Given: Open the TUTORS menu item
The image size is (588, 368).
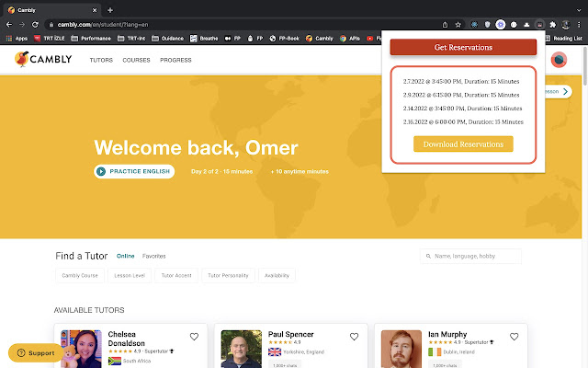Looking at the screenshot, I should coord(101,60).
